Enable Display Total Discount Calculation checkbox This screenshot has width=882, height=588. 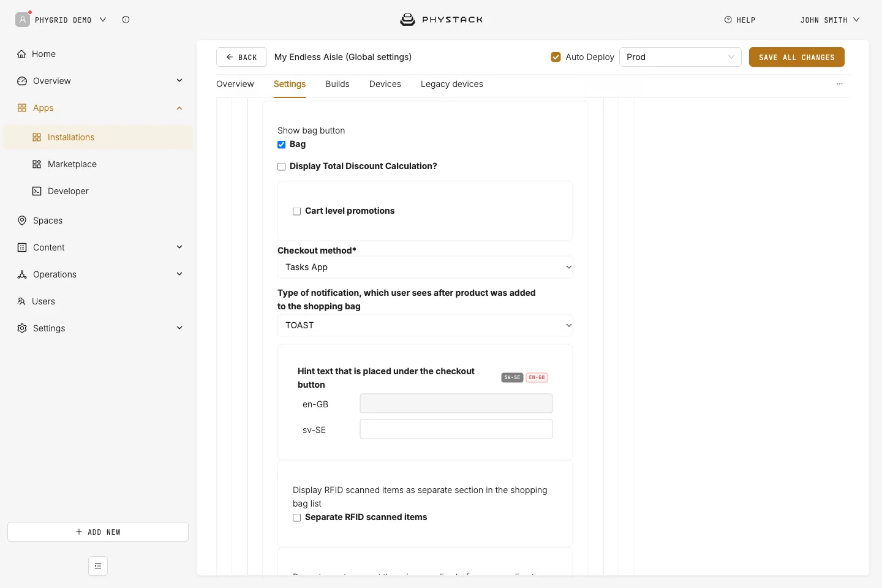[x=282, y=167]
